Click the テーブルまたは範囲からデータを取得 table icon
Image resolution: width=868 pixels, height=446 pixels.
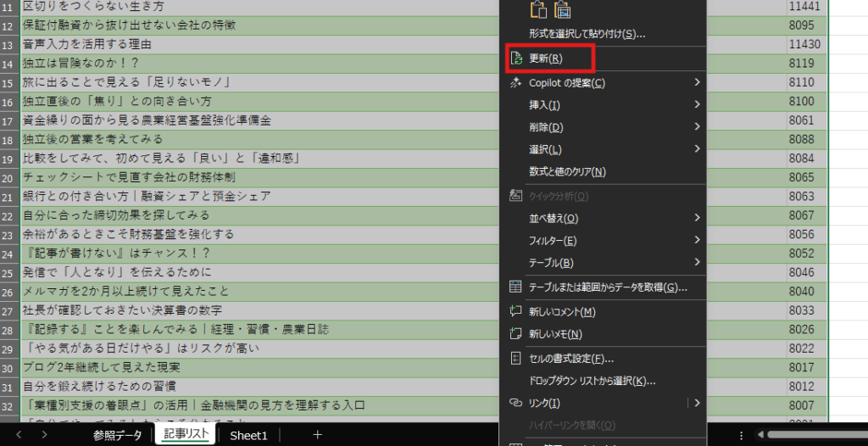click(x=515, y=287)
